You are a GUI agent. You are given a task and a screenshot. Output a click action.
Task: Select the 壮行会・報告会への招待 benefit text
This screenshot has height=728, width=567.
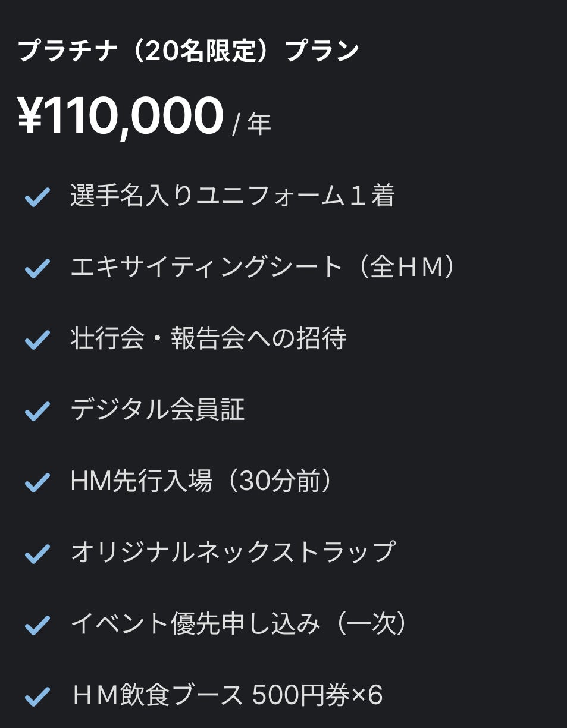tap(208, 339)
